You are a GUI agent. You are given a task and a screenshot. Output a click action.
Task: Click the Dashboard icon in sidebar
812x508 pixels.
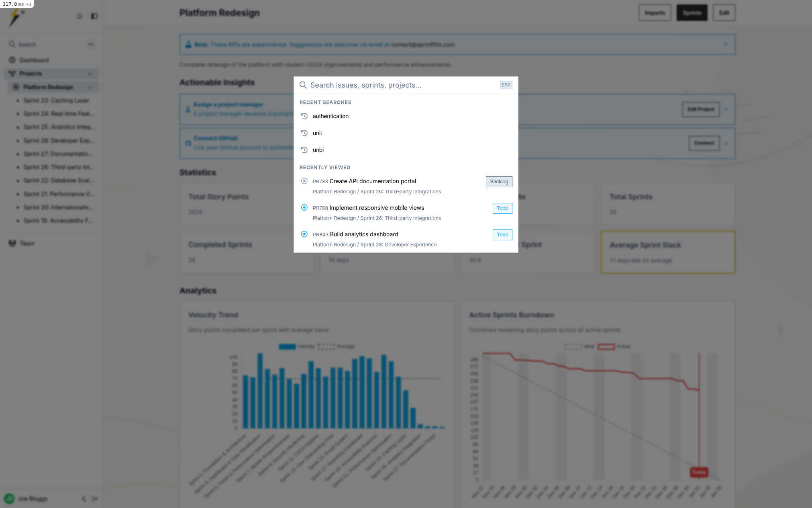pyautogui.click(x=12, y=60)
